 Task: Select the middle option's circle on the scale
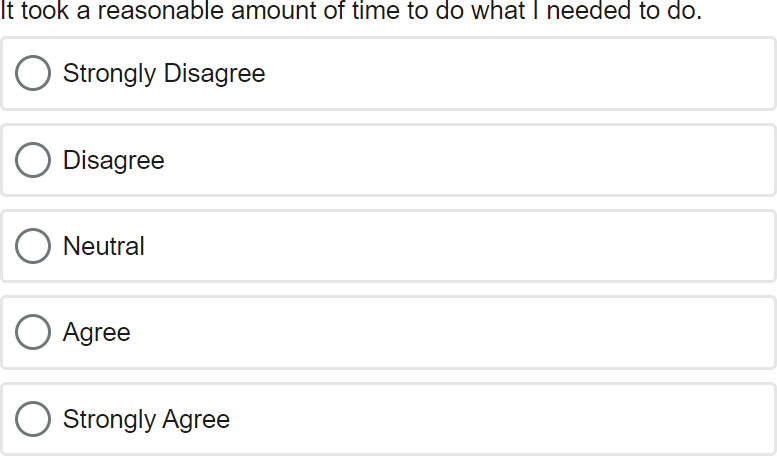click(33, 246)
